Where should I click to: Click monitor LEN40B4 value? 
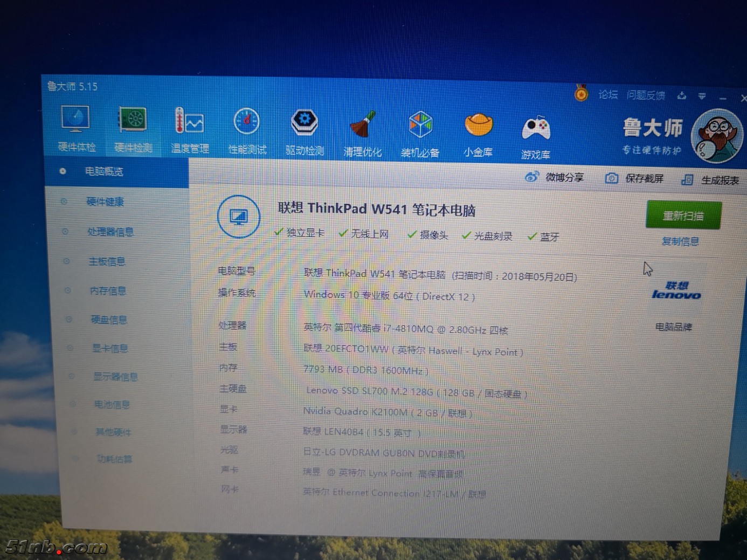pyautogui.click(x=362, y=432)
